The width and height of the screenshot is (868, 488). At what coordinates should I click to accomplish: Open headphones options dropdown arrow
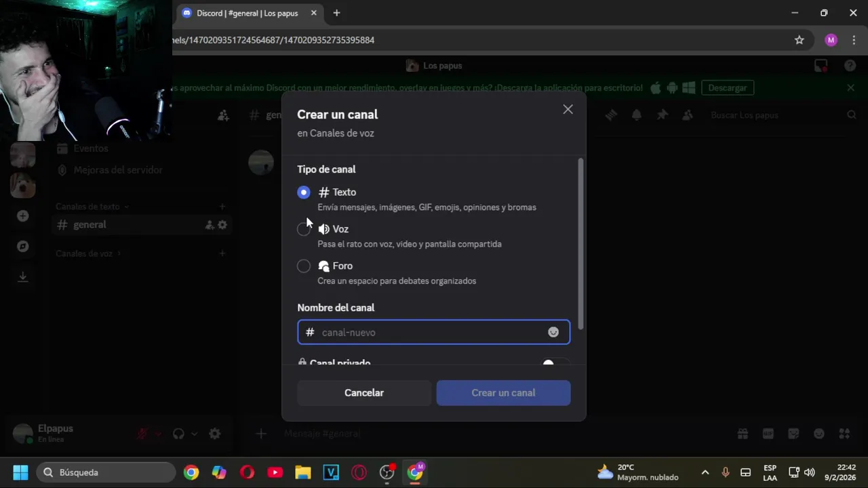pyautogui.click(x=195, y=434)
